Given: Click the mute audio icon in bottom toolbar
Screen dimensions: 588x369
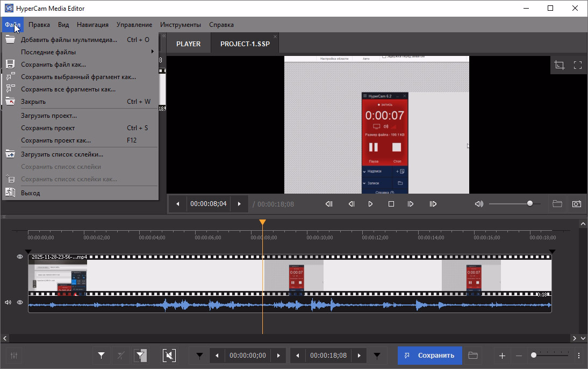Looking at the screenshot, I should click(x=169, y=355).
